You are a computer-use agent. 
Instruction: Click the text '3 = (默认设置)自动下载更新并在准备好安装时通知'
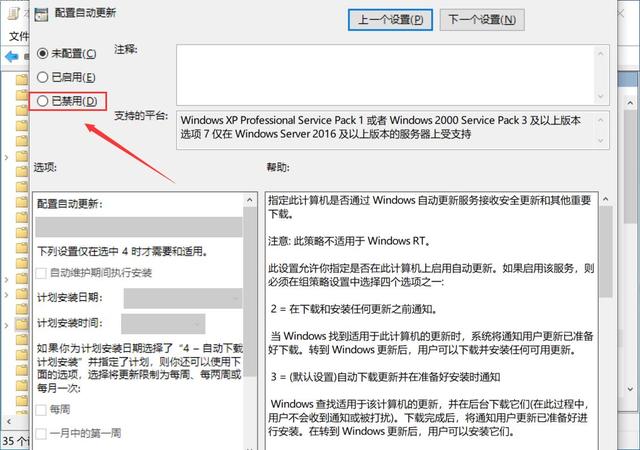(x=385, y=377)
